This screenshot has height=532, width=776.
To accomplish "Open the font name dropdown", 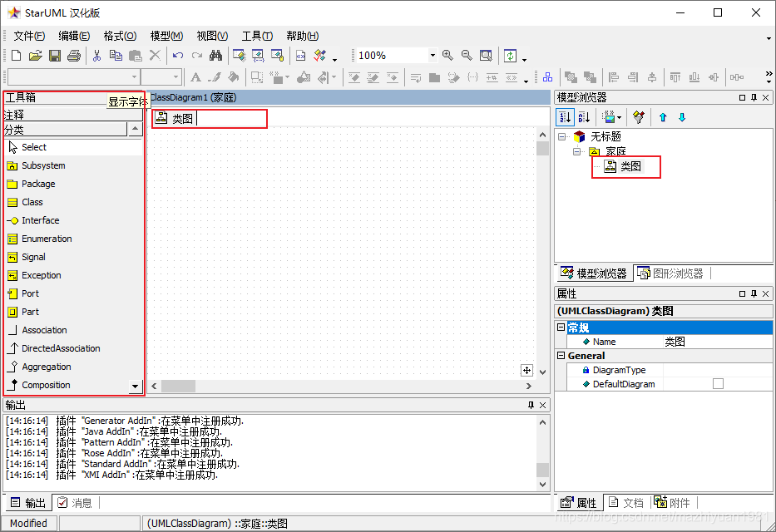I will coord(134,77).
